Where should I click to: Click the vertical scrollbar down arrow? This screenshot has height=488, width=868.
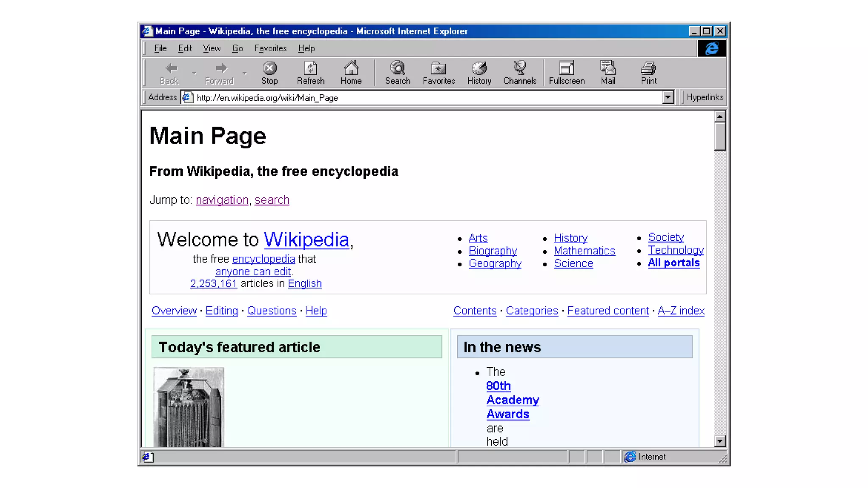[x=720, y=441]
